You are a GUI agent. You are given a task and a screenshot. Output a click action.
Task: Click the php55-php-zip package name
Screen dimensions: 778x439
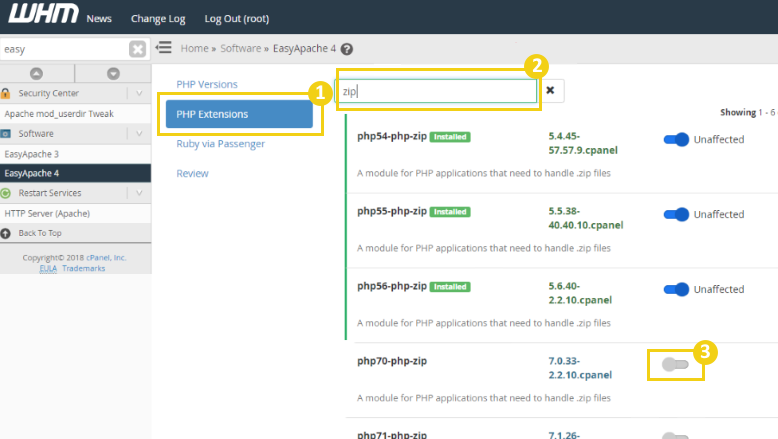[x=391, y=211]
